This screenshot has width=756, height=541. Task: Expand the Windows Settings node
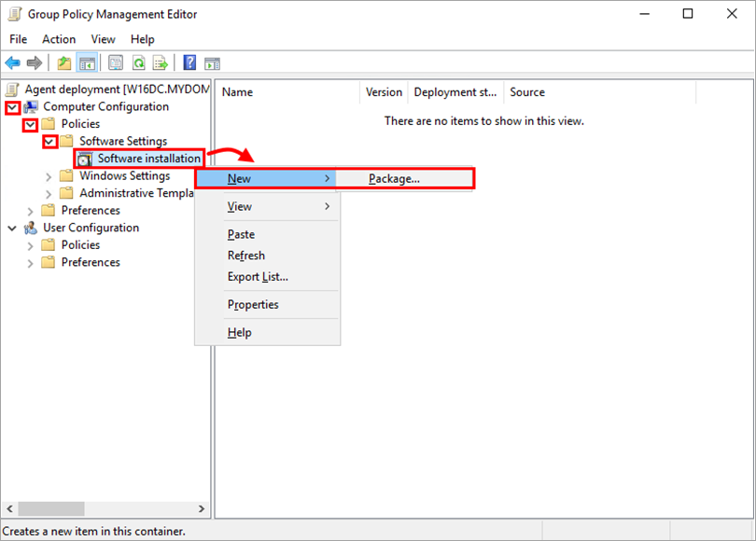(x=48, y=175)
